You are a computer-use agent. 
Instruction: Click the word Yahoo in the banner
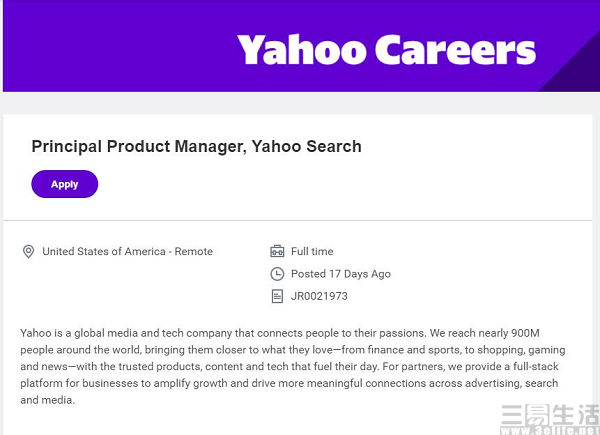[x=302, y=50]
